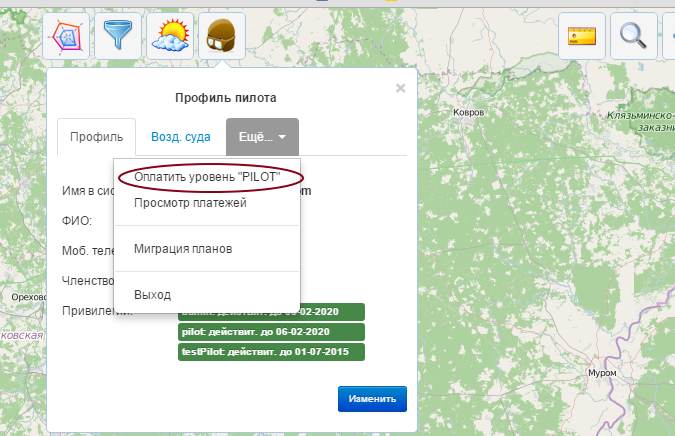Open the weather sun-and-cloud icon
This screenshot has width=675, height=436.
(x=170, y=37)
